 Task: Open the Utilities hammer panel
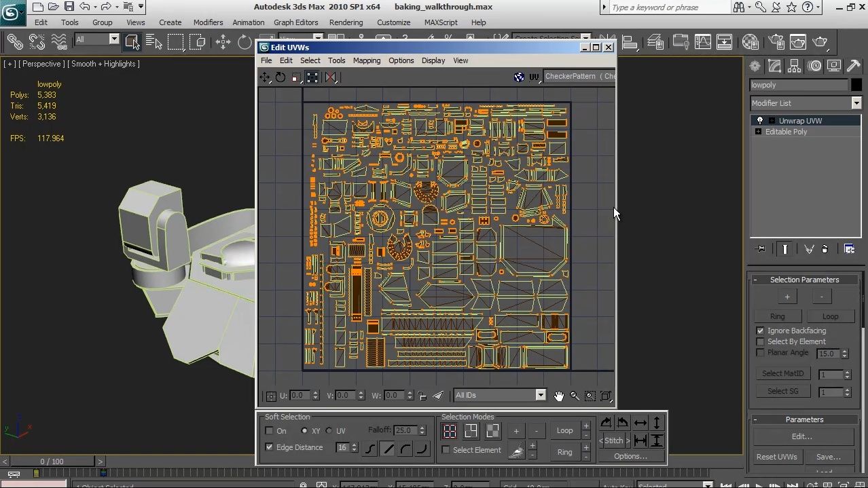point(853,66)
